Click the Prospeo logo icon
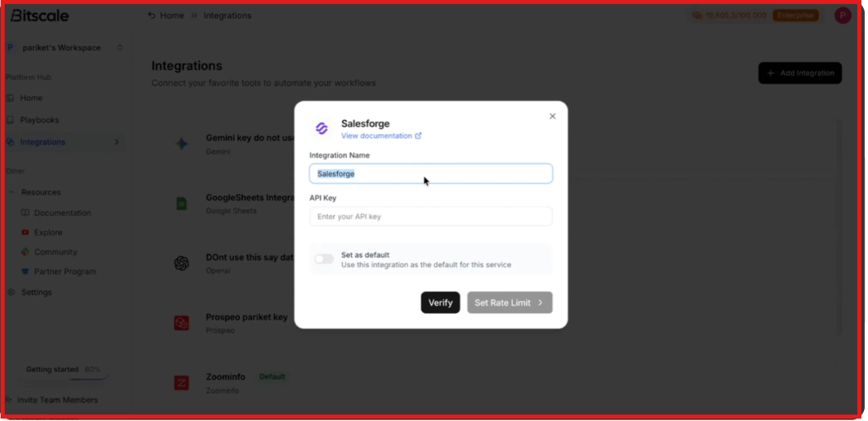This screenshot has width=868, height=421. click(182, 323)
